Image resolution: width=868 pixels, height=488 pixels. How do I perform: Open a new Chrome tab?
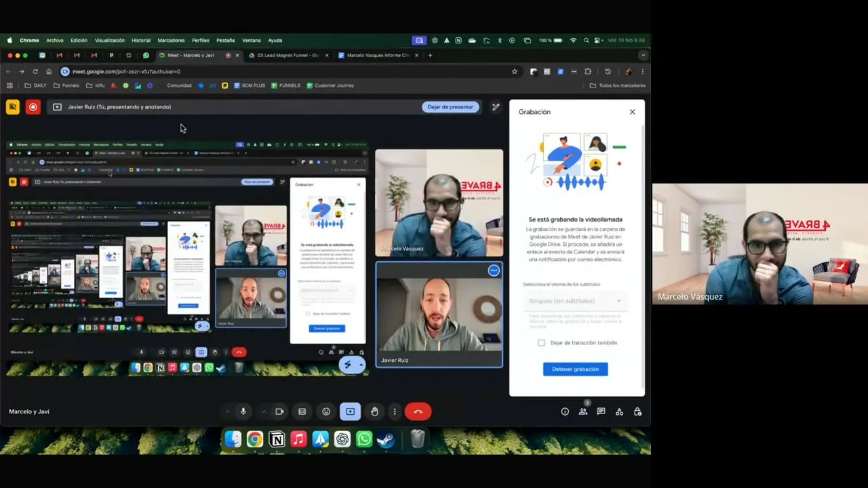(x=430, y=55)
